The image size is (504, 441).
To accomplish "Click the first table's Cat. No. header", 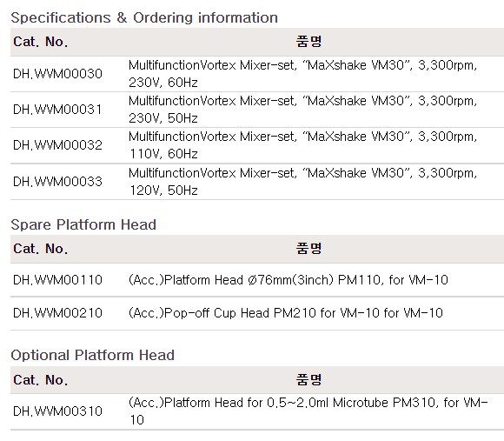I will [41, 42].
